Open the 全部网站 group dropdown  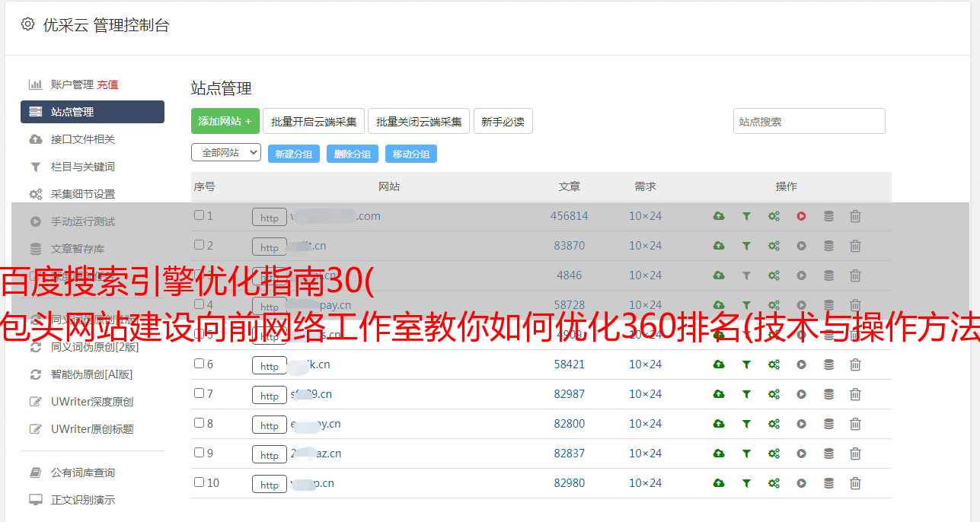coord(226,152)
